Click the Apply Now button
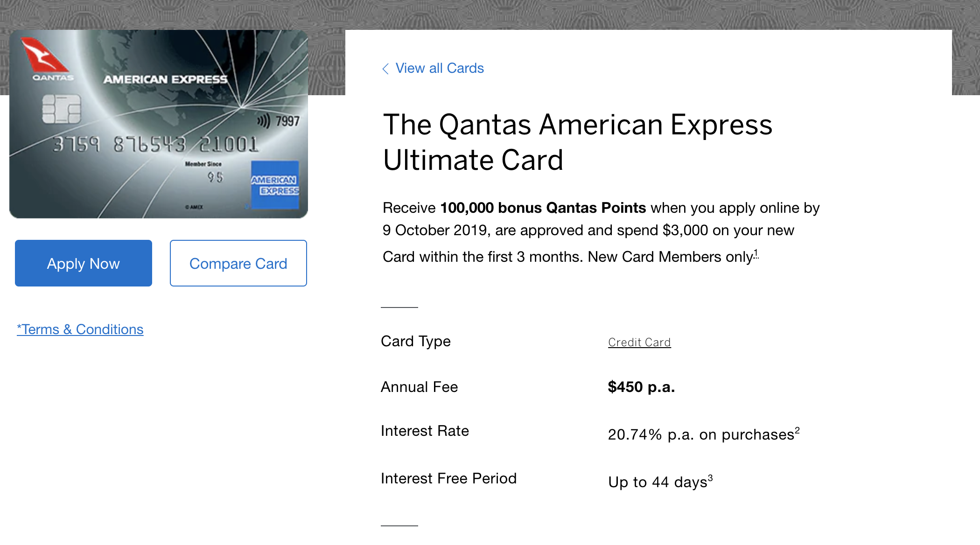Image resolution: width=980 pixels, height=545 pixels. 84,263
